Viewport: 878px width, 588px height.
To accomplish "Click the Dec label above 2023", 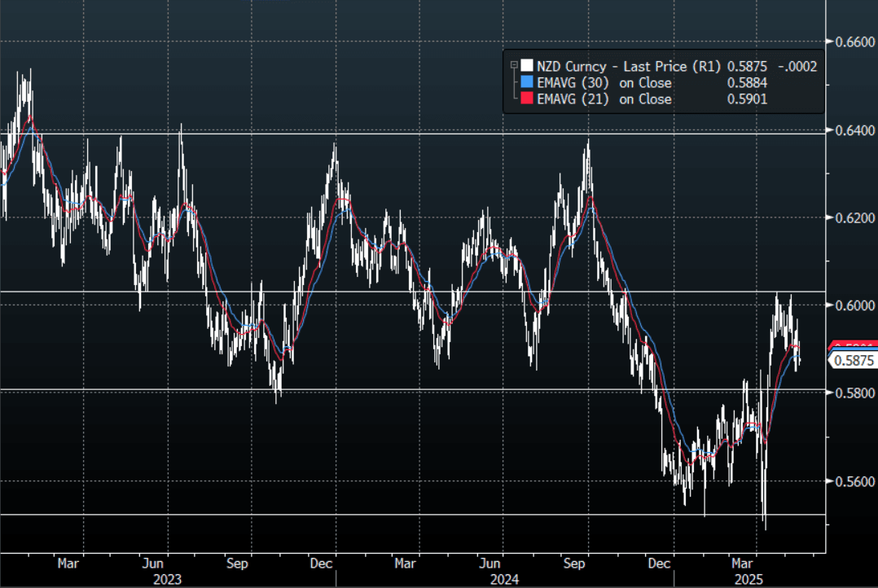I will click(321, 563).
